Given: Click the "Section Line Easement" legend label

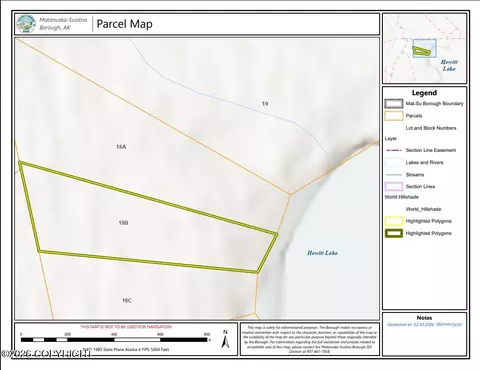Looking at the screenshot, I should point(431,150).
